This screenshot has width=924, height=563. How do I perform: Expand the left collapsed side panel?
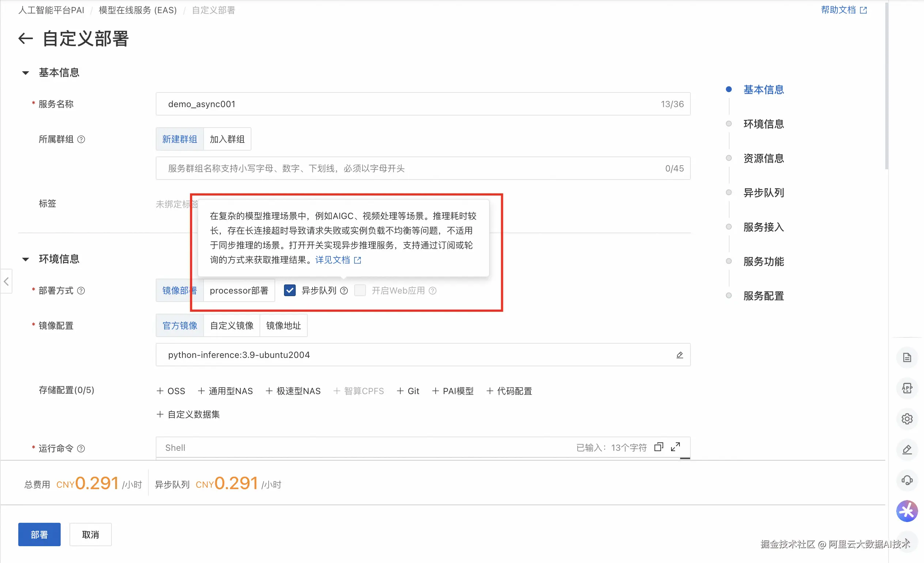(x=6, y=281)
